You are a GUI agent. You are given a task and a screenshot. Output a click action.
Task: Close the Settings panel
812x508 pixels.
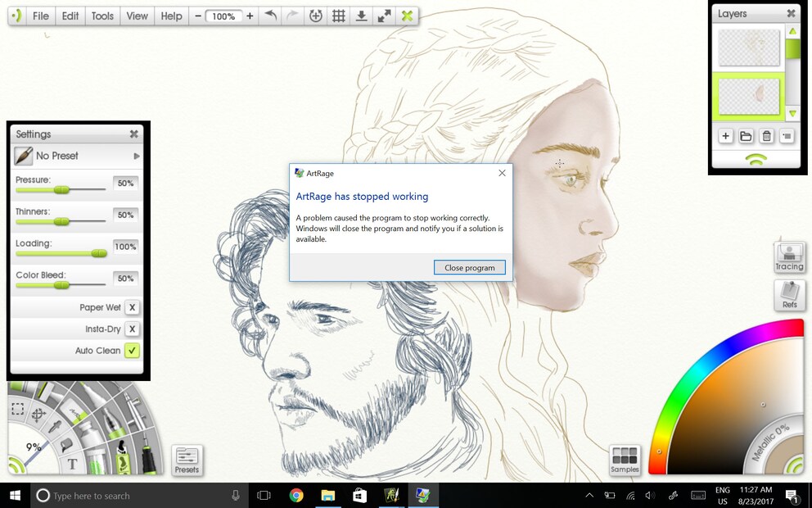(x=133, y=134)
